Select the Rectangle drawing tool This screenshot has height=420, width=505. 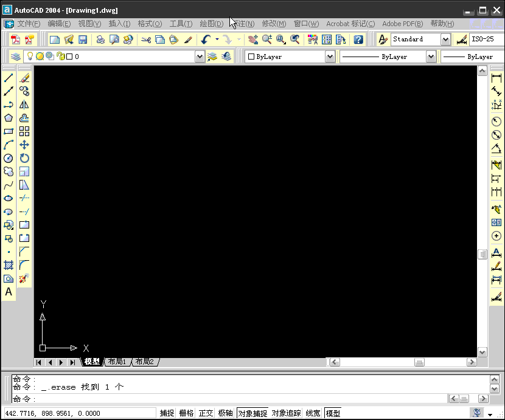tap(9, 131)
